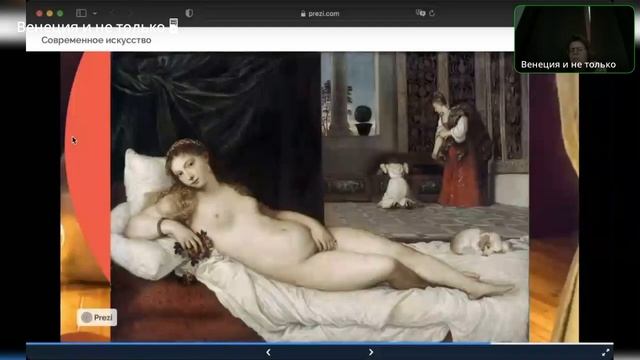Click the red close window button
Viewport: 640px width, 360px height.
pyautogui.click(x=39, y=13)
